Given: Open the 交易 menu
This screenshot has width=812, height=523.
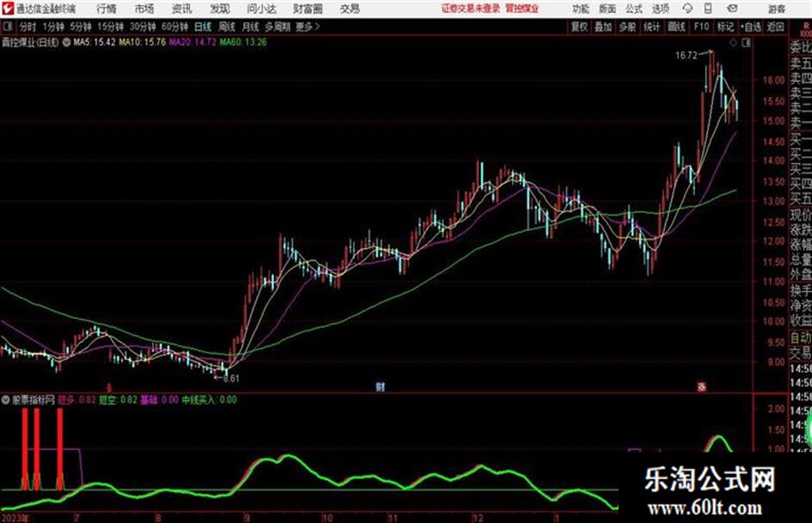Looking at the screenshot, I should pos(350,9).
